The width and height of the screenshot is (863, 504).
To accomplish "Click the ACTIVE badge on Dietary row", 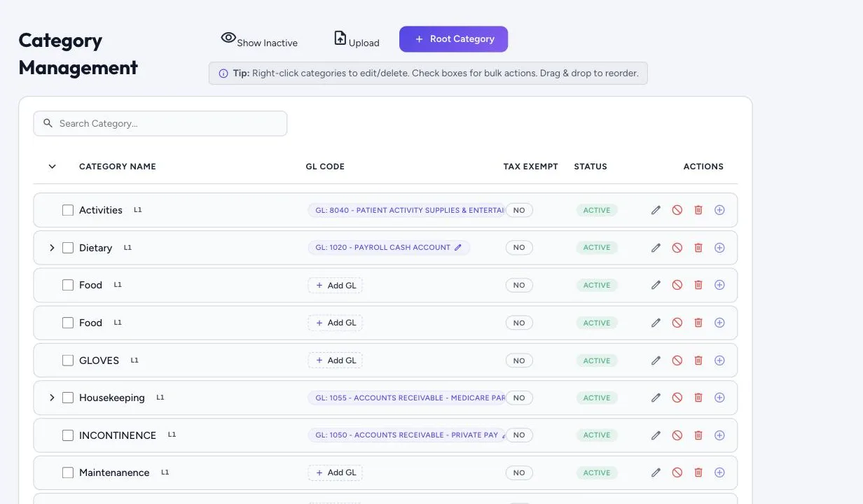I will [x=597, y=248].
